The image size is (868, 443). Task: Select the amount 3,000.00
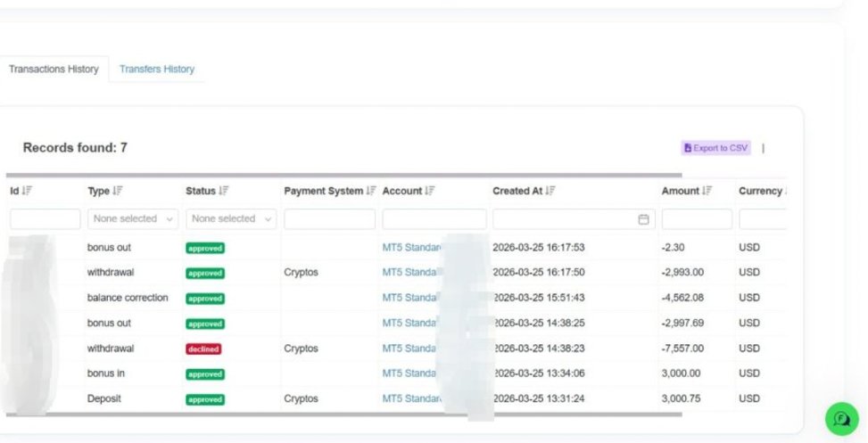point(681,373)
